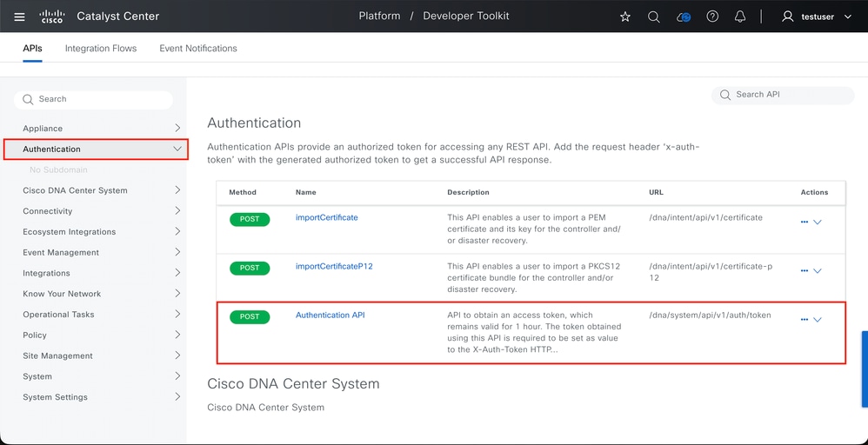Expand the importCertificateP12 row chevron
868x445 pixels.
pyautogui.click(x=817, y=270)
